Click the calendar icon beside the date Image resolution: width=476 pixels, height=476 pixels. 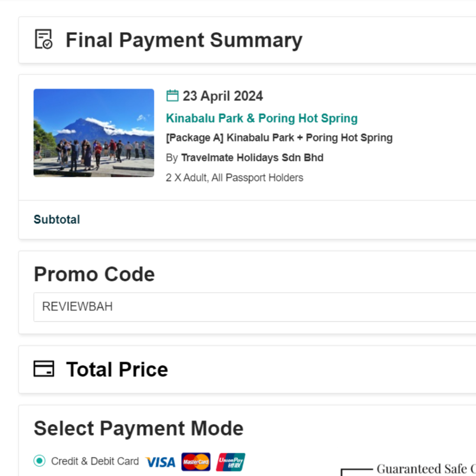tap(172, 96)
